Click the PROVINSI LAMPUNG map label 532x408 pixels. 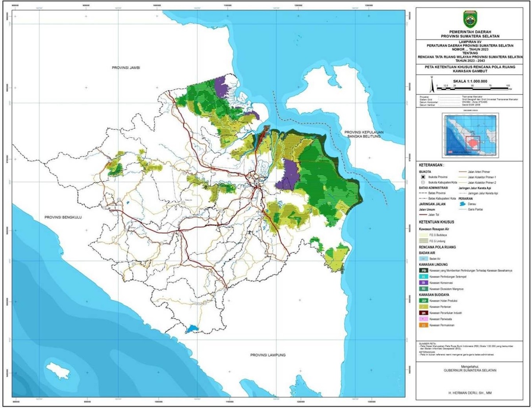[x=267, y=355]
